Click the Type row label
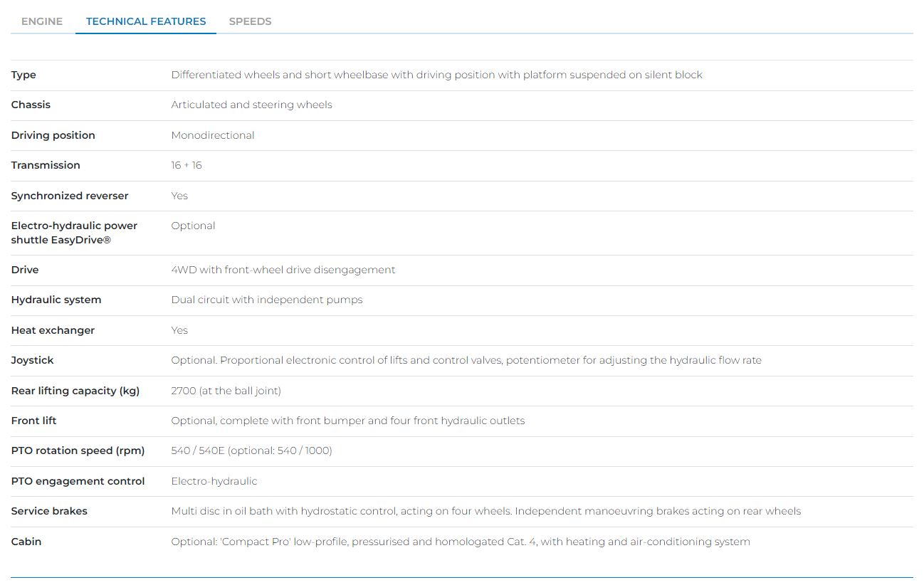924x585 pixels. click(23, 75)
